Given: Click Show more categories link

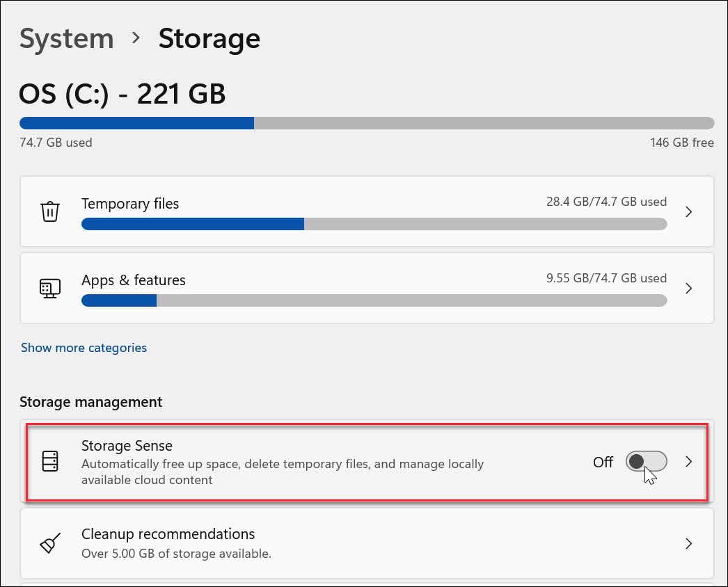Looking at the screenshot, I should click(84, 348).
